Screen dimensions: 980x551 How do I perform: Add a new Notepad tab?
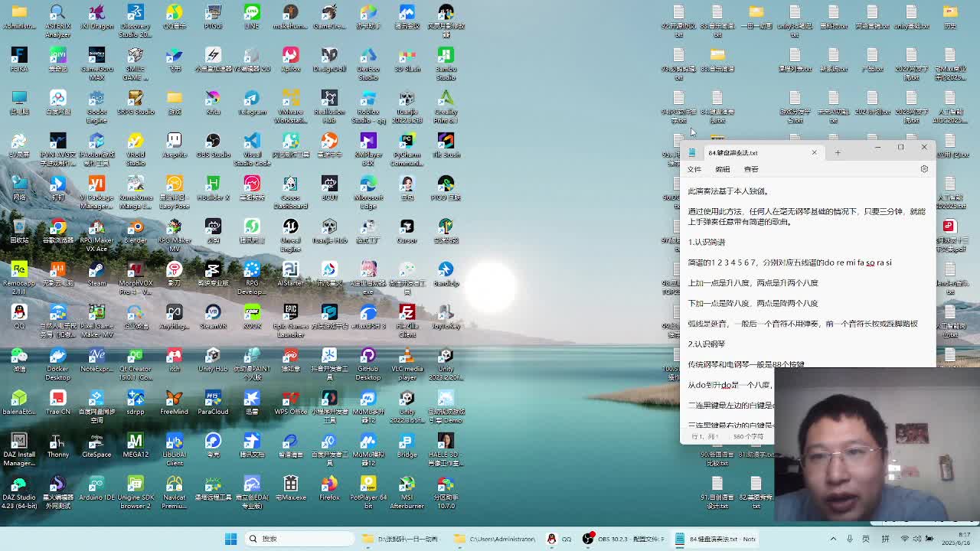click(x=838, y=153)
